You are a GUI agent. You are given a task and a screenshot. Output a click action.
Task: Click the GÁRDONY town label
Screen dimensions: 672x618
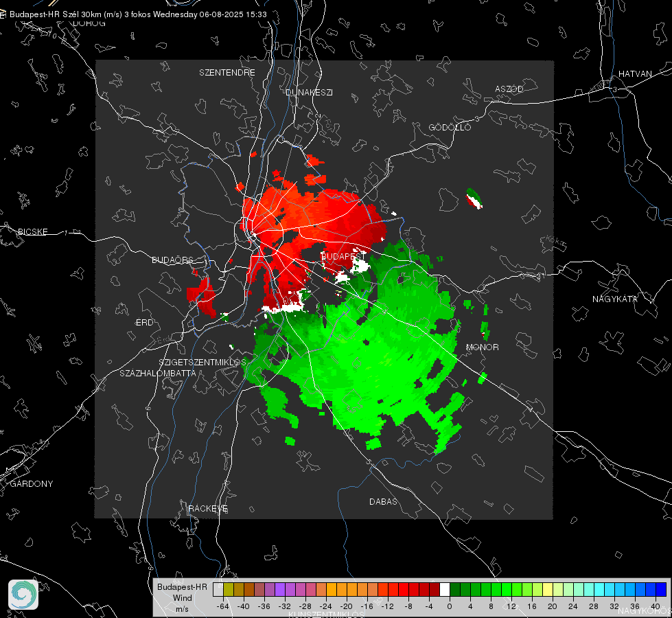(32, 484)
